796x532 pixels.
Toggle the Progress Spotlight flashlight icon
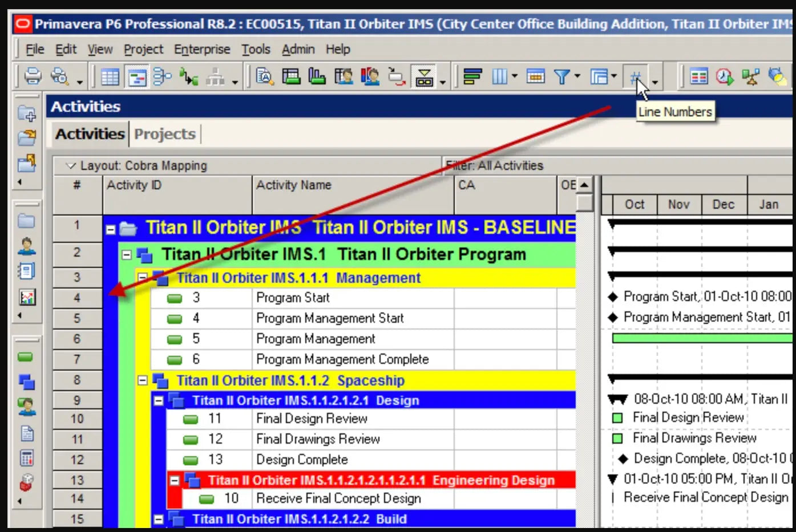tap(776, 76)
